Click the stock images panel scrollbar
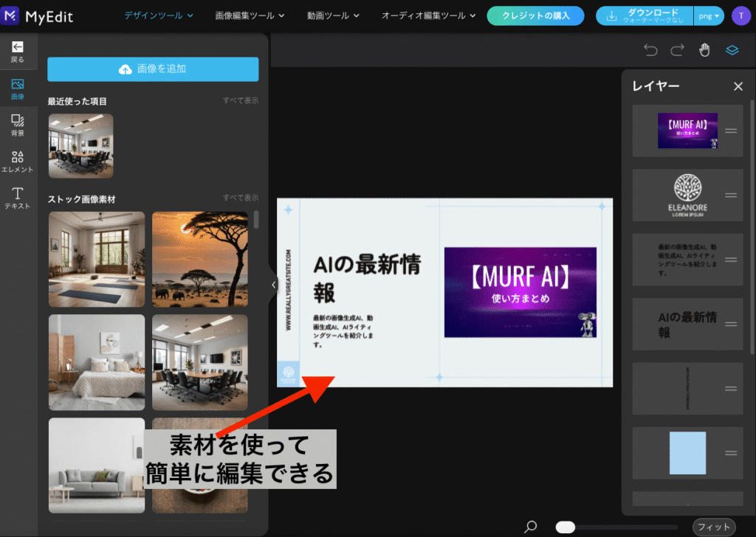Screen dimensions: 756x537 click(256, 220)
